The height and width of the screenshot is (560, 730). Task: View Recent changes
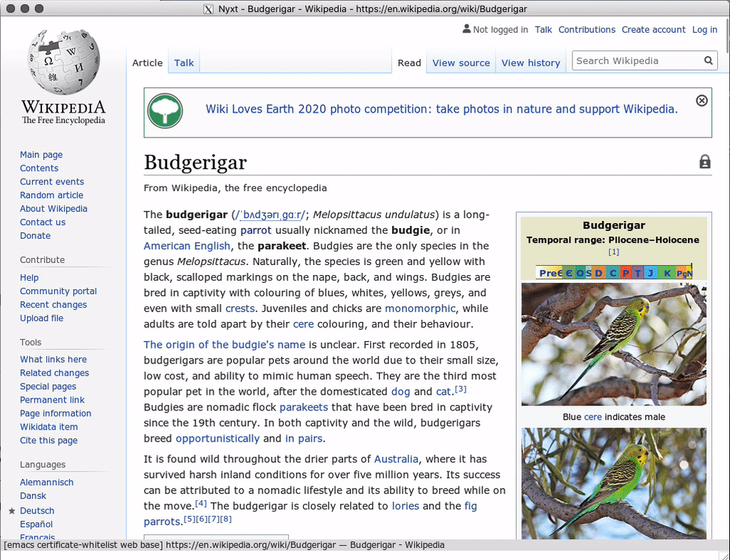coord(53,305)
